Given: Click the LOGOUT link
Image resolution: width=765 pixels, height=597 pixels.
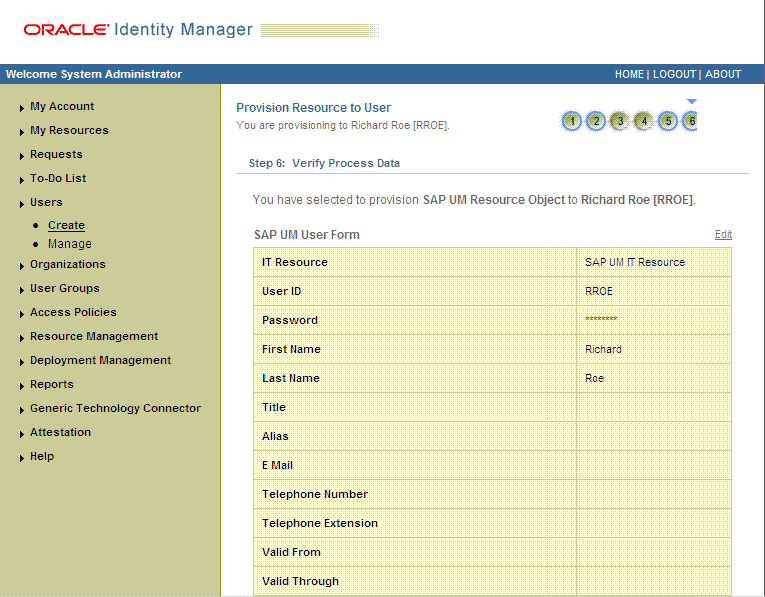Looking at the screenshot, I should tap(674, 74).
